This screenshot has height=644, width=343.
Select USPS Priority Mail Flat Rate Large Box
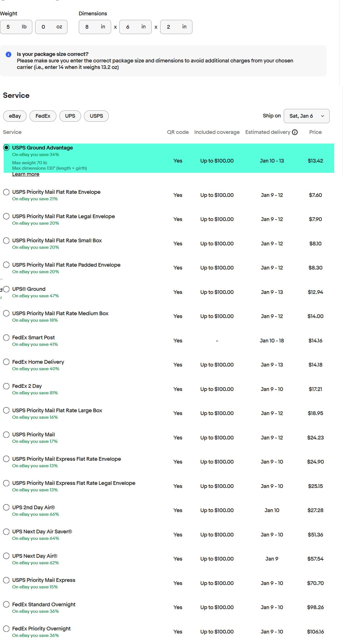6,410
